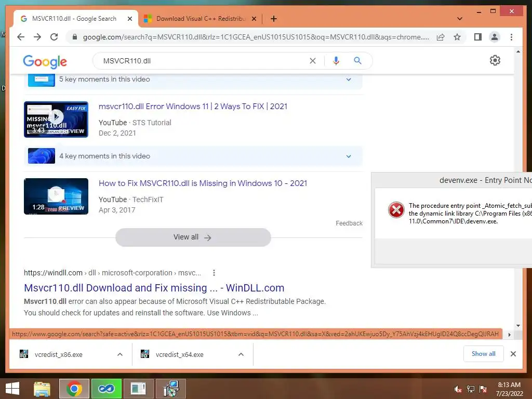
Task: Click the right arrow of the horizontal scrollbar
Action: click(x=509, y=335)
